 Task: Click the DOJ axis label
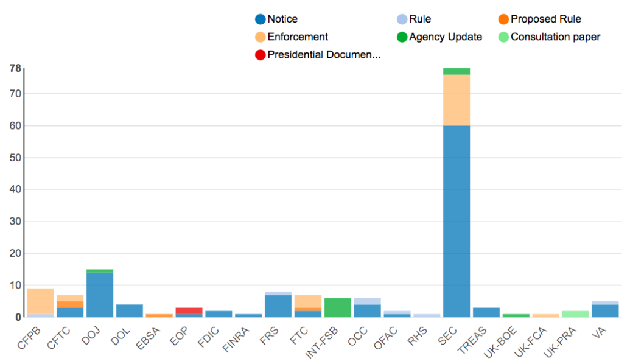(91, 336)
